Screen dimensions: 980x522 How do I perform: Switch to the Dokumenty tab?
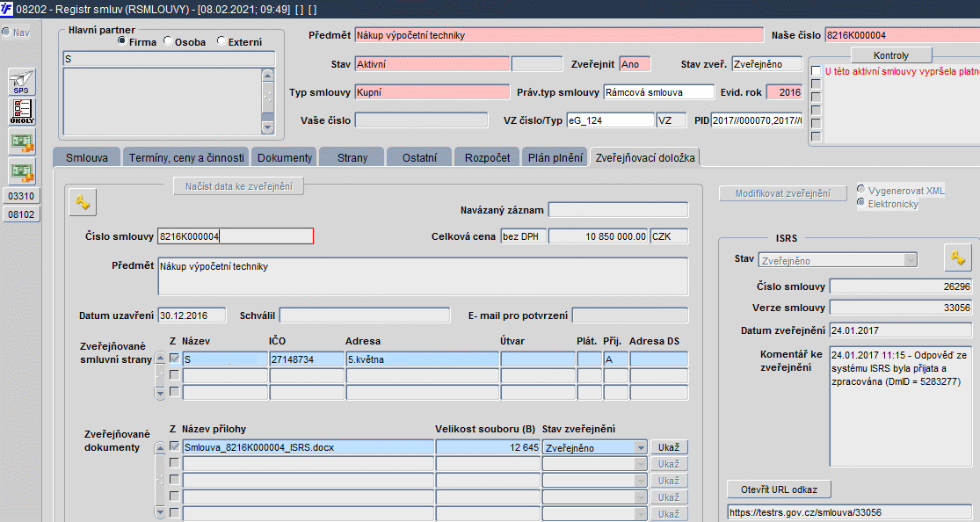285,157
